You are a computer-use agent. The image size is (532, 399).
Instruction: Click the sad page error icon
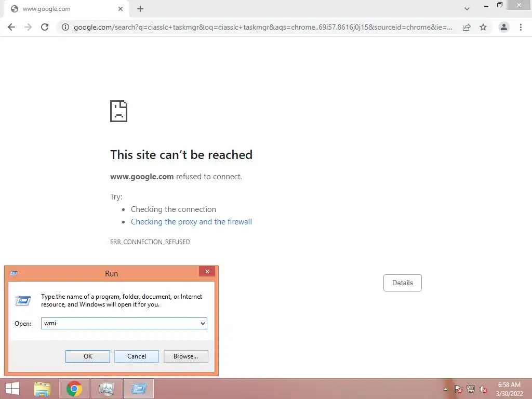point(119,111)
